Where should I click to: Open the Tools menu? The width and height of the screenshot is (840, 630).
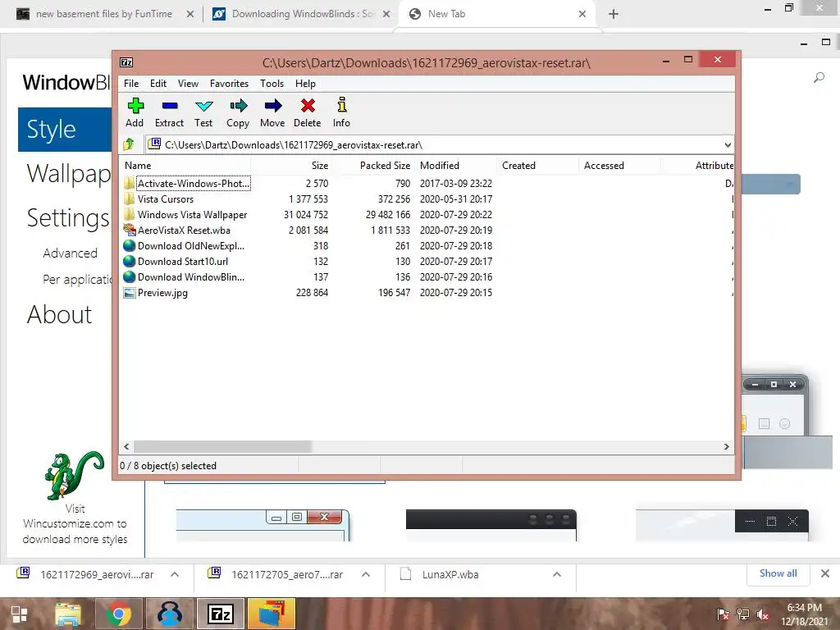point(272,84)
